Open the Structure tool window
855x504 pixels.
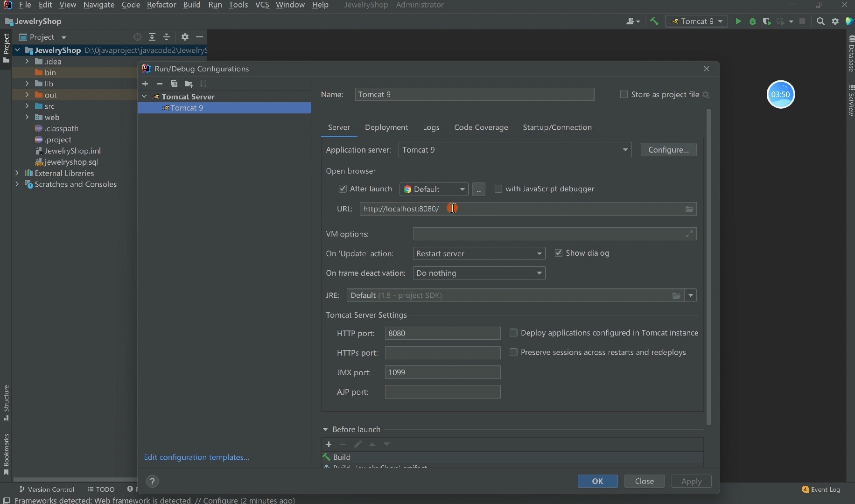point(6,403)
